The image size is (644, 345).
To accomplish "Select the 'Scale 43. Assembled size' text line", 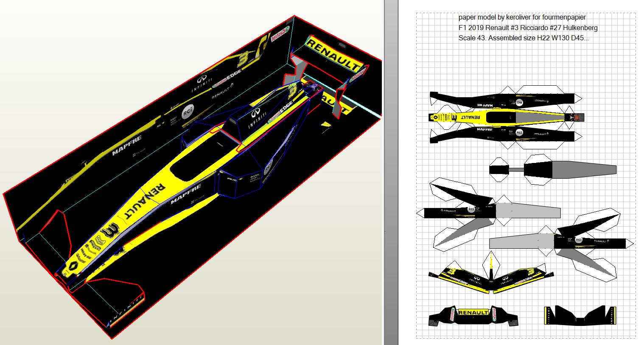I will click(523, 38).
